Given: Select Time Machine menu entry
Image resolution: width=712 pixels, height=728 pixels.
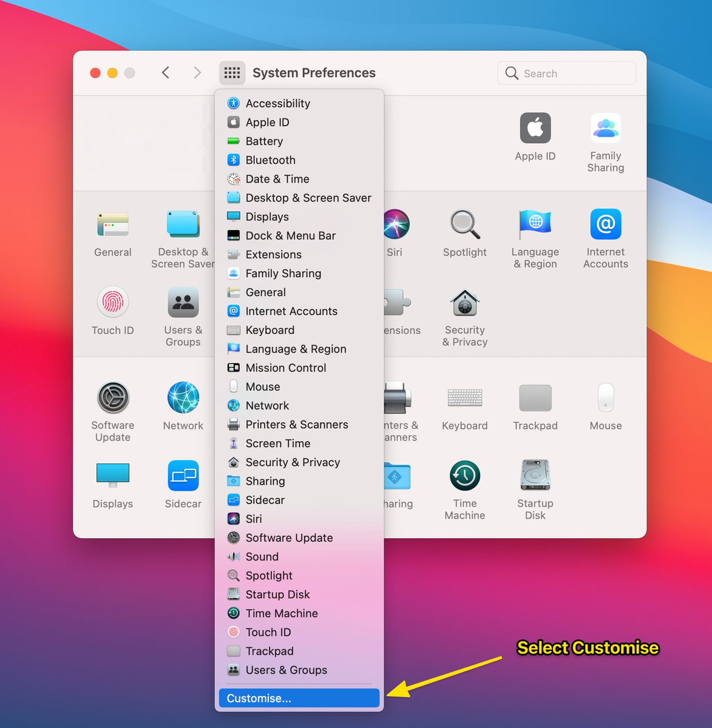Looking at the screenshot, I should coord(299,613).
